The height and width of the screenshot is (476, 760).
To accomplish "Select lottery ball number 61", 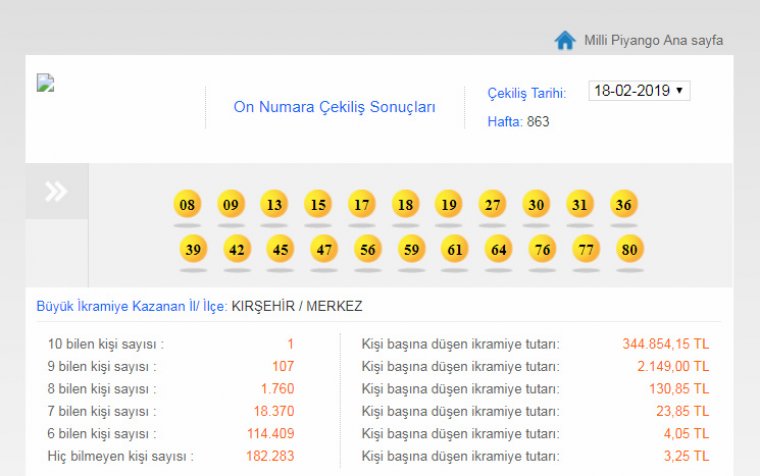I will (455, 249).
